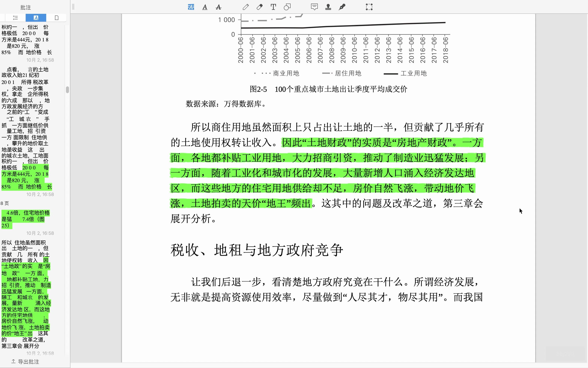Screen dimensions: 588x368
Task: Activate the rectangular selection tool
Action: (369, 7)
